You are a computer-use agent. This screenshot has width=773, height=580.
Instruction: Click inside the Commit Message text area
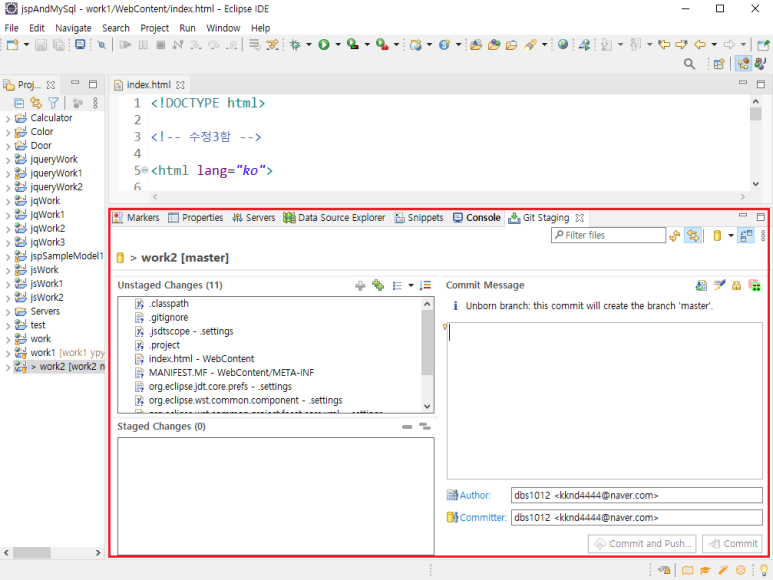point(604,401)
